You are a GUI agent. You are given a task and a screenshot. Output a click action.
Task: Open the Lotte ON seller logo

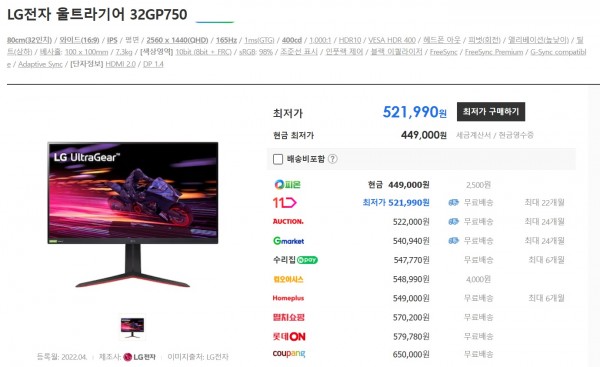tap(289, 337)
